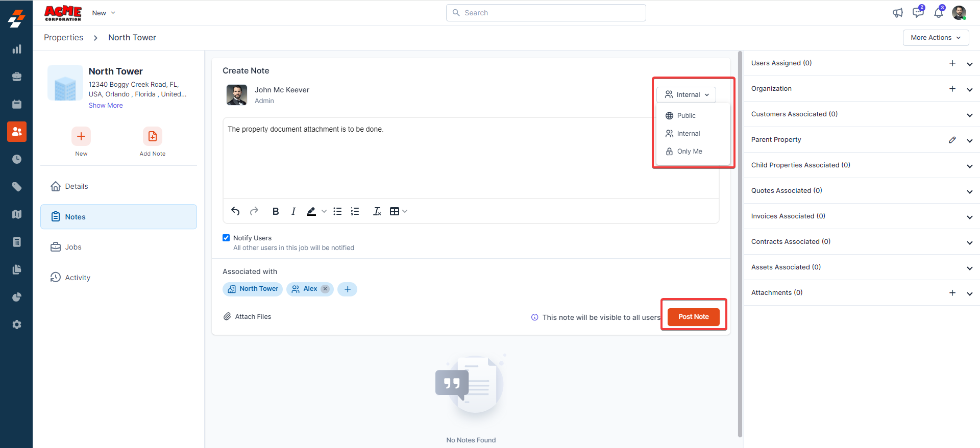Click the undo icon in editor toolbar
The height and width of the screenshot is (448, 980).
point(235,211)
